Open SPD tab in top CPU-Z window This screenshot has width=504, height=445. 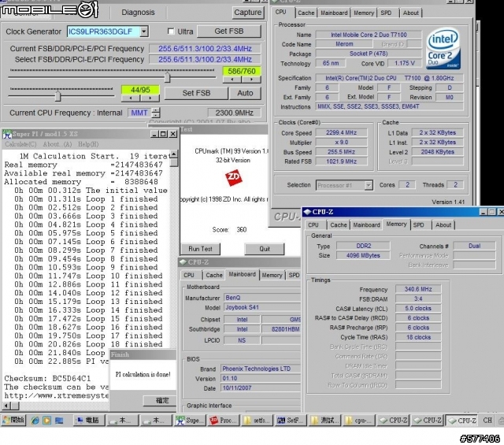386,13
